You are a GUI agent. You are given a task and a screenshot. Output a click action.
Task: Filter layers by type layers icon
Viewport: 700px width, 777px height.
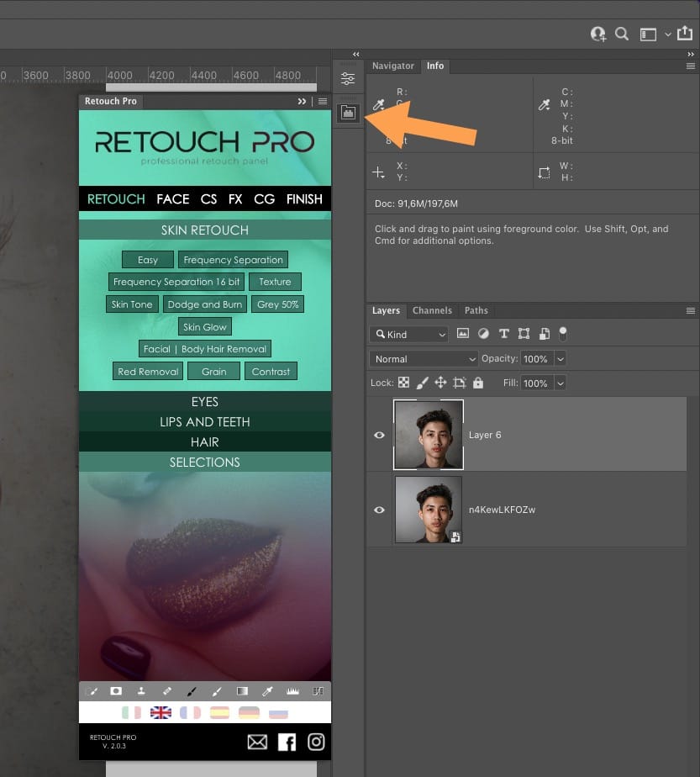click(504, 334)
